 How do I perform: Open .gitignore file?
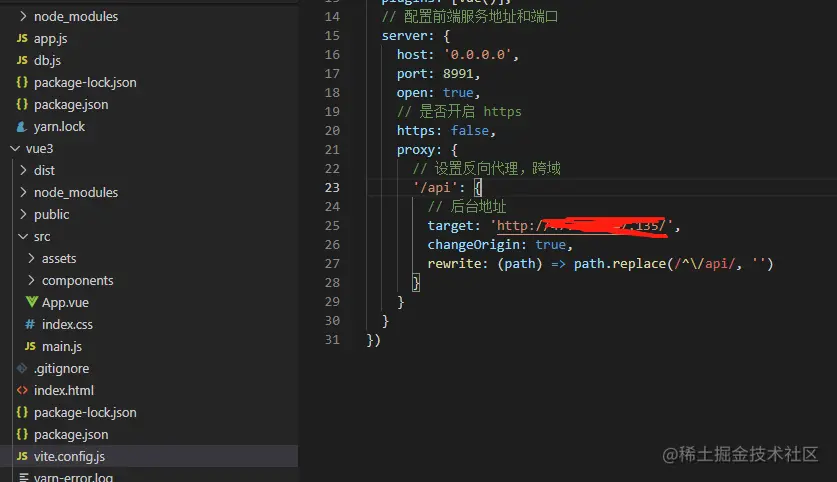pos(61,368)
